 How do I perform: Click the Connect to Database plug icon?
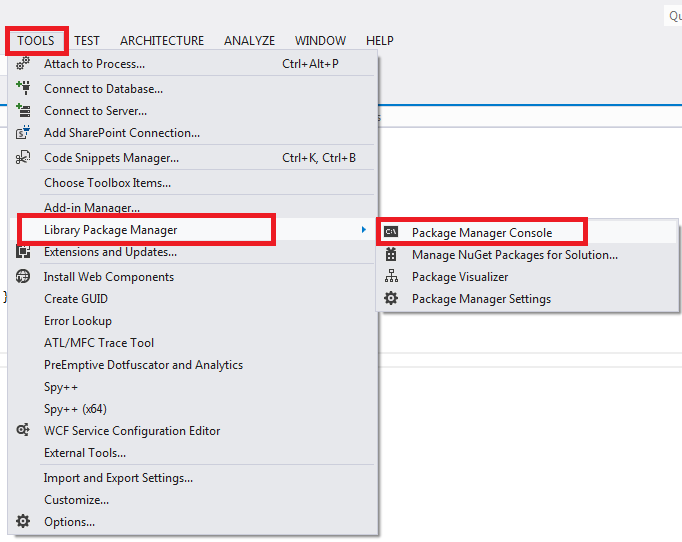pyautogui.click(x=23, y=88)
